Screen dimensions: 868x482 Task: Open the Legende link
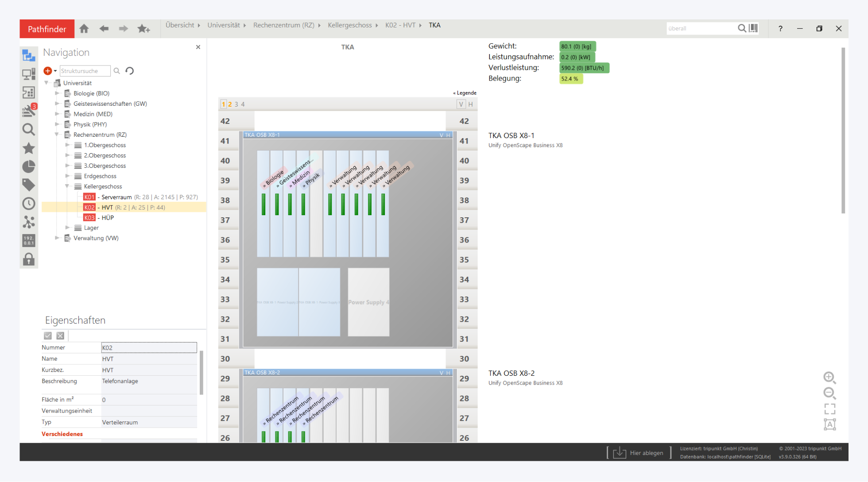(465, 93)
